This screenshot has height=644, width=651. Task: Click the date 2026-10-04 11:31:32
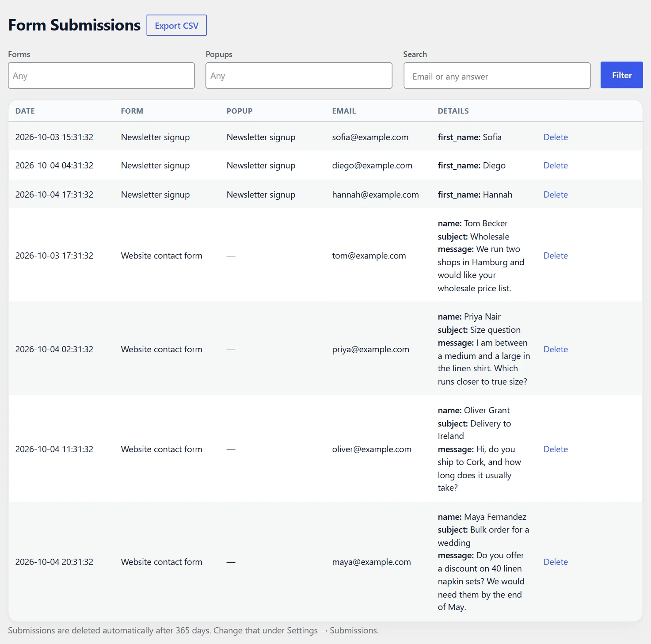pyautogui.click(x=54, y=449)
